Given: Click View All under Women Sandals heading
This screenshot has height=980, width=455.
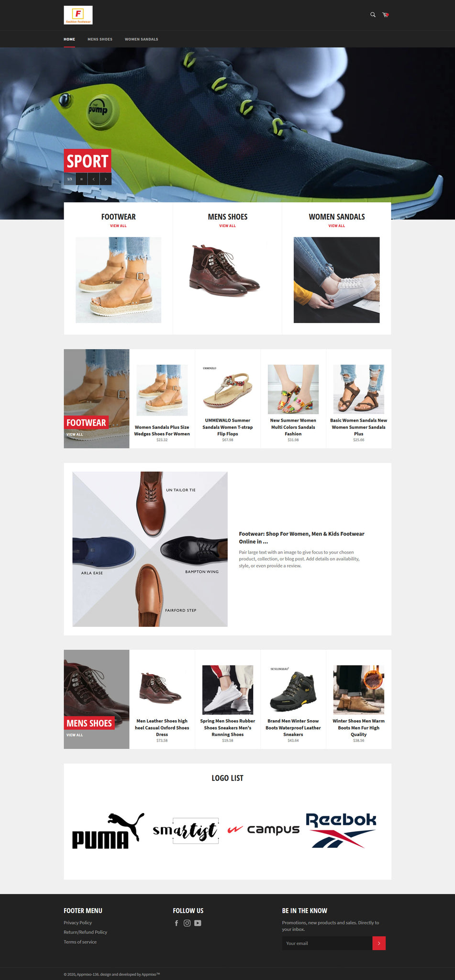Looking at the screenshot, I should (x=336, y=226).
